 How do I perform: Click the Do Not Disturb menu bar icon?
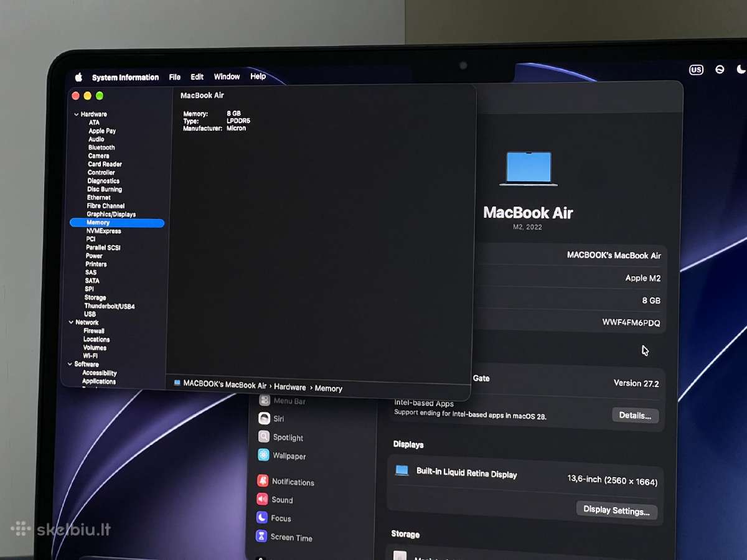pyautogui.click(x=720, y=70)
